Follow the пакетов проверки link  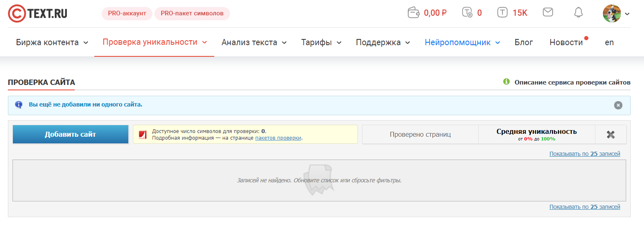pos(278,138)
